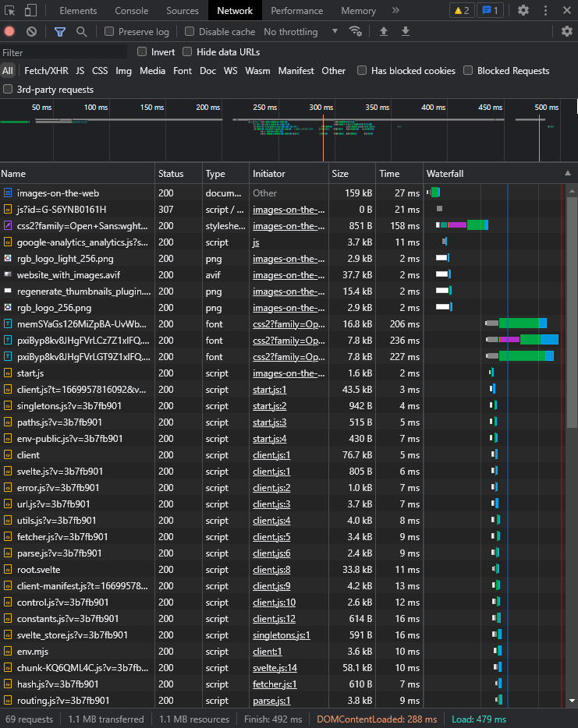This screenshot has height=728, width=578.
Task: Open network conditions Wi-Fi icon
Action: (356, 32)
